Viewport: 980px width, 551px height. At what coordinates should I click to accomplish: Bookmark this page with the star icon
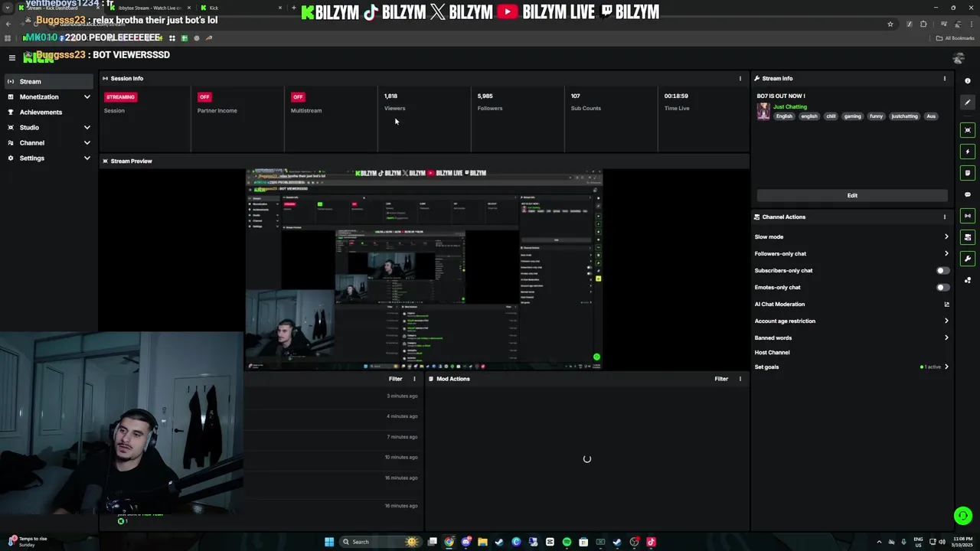(890, 24)
